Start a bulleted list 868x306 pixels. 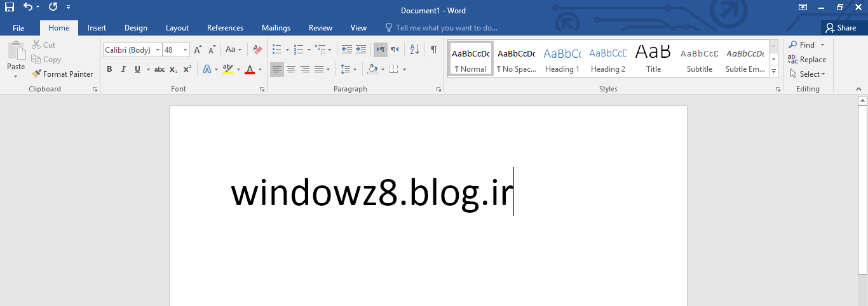(x=276, y=50)
